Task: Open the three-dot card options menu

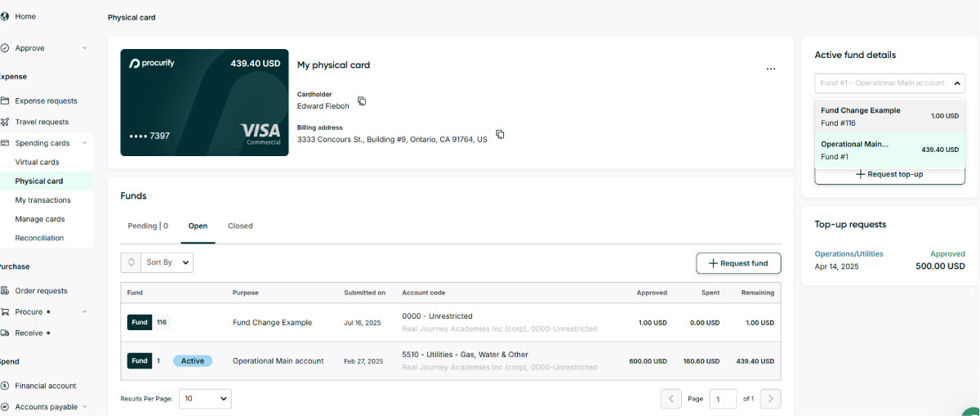Action: click(770, 69)
